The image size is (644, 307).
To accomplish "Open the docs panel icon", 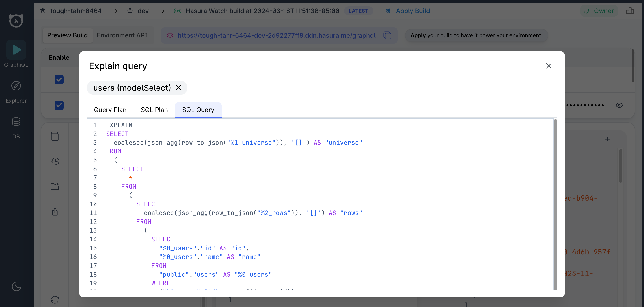I will click(55, 136).
